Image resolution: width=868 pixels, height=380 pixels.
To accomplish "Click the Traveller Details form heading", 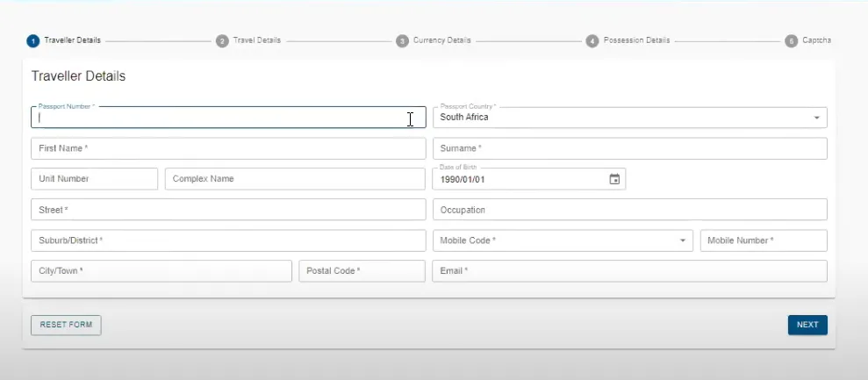I will [x=79, y=76].
